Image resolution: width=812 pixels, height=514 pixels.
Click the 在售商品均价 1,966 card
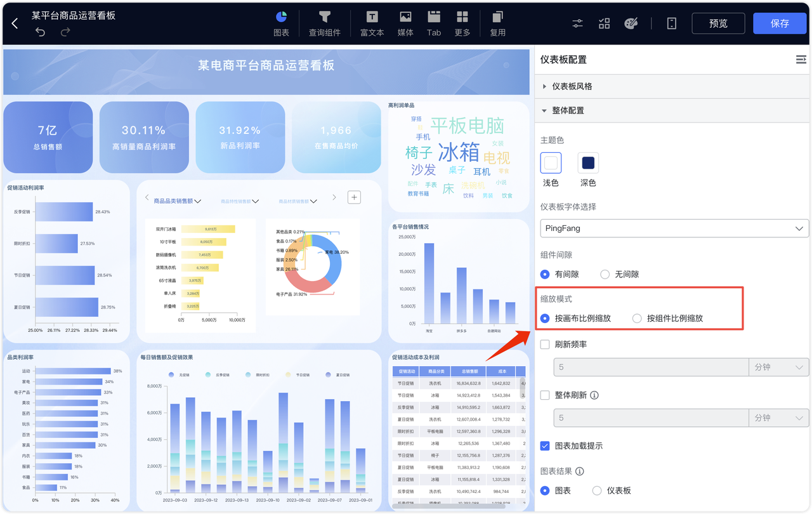336,137
